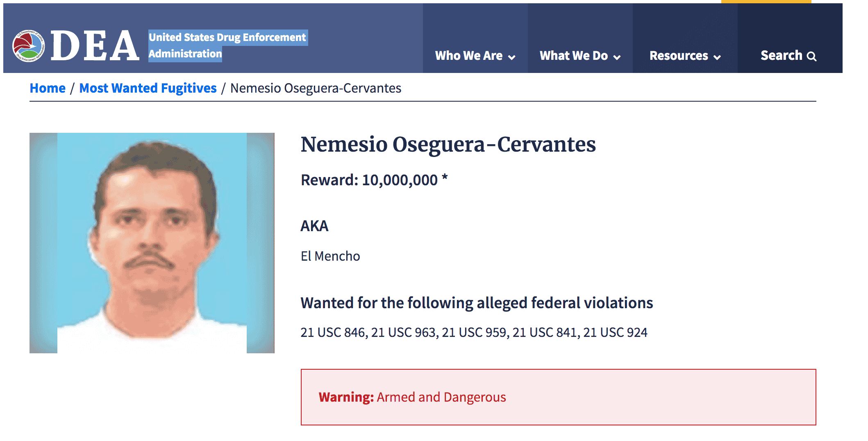Expand the chevron beside What We Do
Viewport: 868px width, 441px height.
[x=617, y=57]
